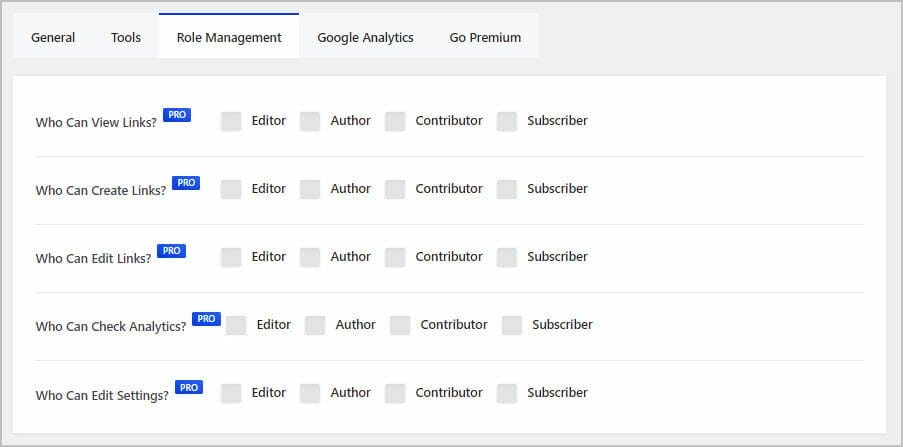This screenshot has width=903, height=447.
Task: Click PRO badge beside Who Can Edit Links
Action: click(x=172, y=251)
